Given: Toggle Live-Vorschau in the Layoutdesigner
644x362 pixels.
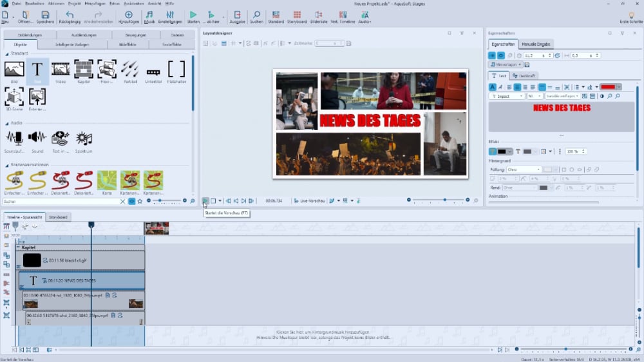Looking at the screenshot, I should pos(308,201).
